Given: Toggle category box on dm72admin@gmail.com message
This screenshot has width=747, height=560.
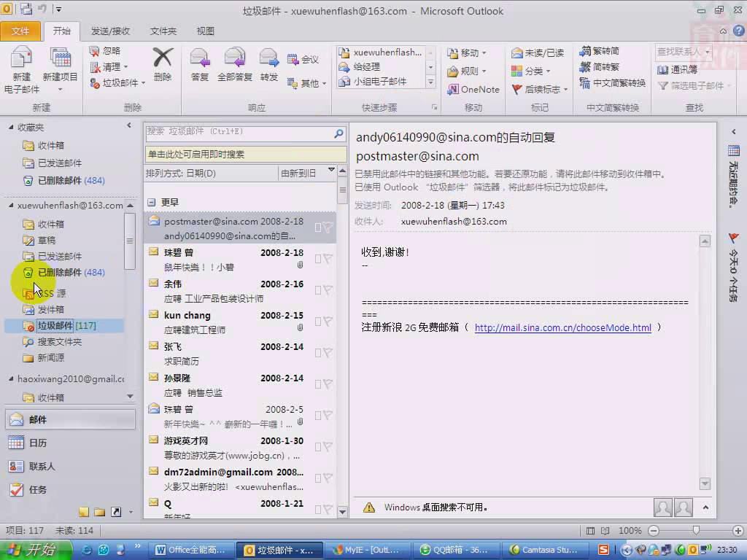Looking at the screenshot, I should point(318,478).
